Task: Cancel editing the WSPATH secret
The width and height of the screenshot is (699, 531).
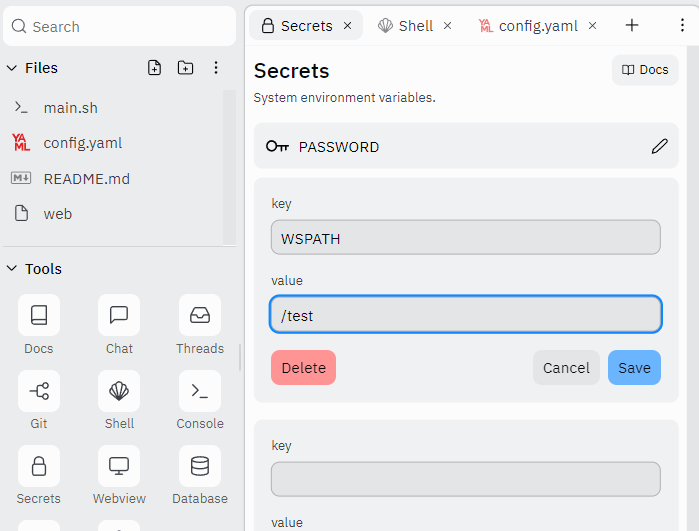Action: tap(566, 367)
